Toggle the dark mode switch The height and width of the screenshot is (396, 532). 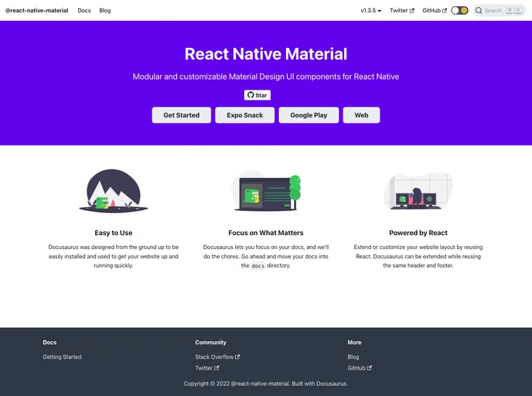(459, 11)
